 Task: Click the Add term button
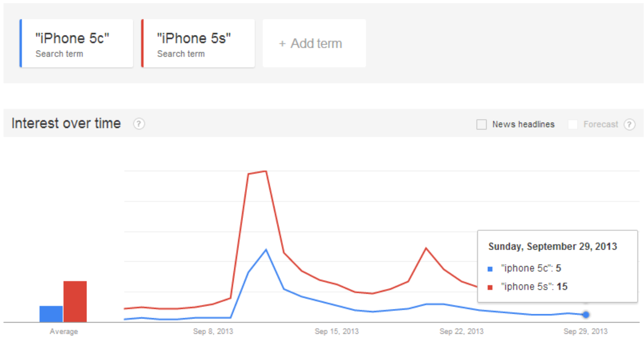point(314,43)
